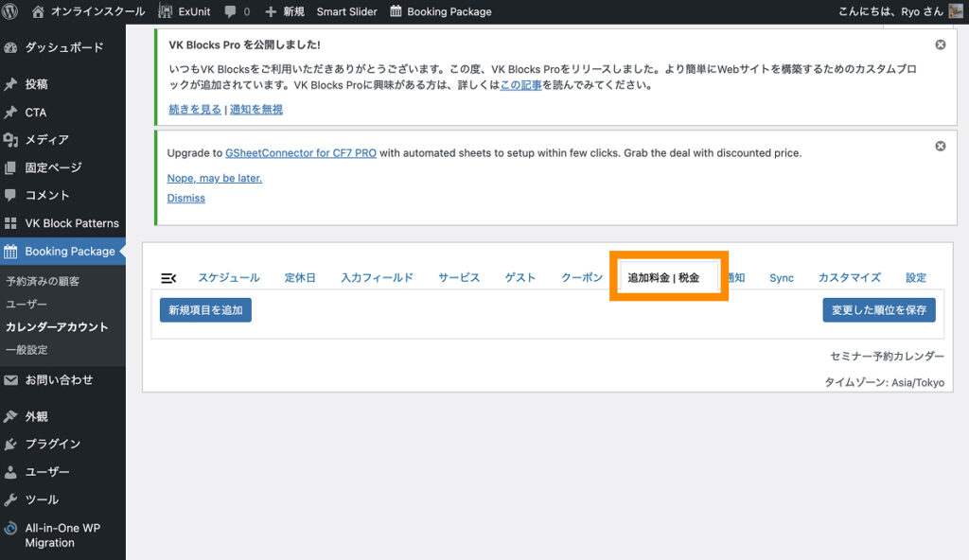Dismiss the VK Blocks Pro notice

(940, 44)
